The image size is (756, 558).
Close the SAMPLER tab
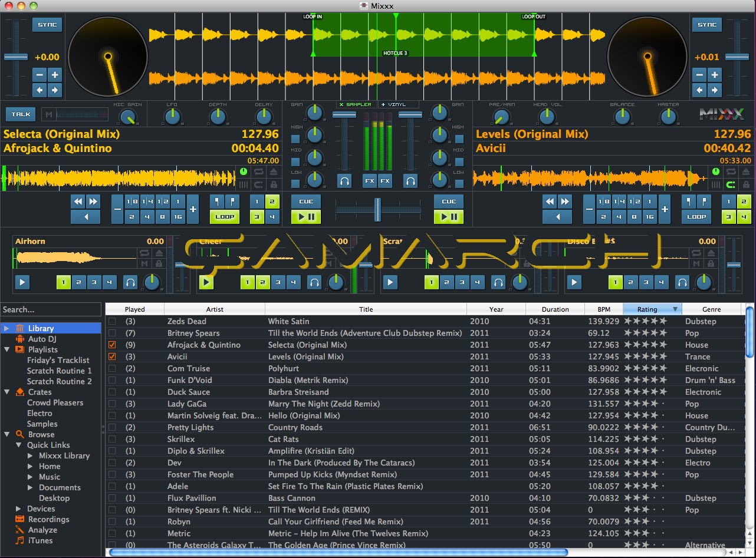[x=341, y=105]
